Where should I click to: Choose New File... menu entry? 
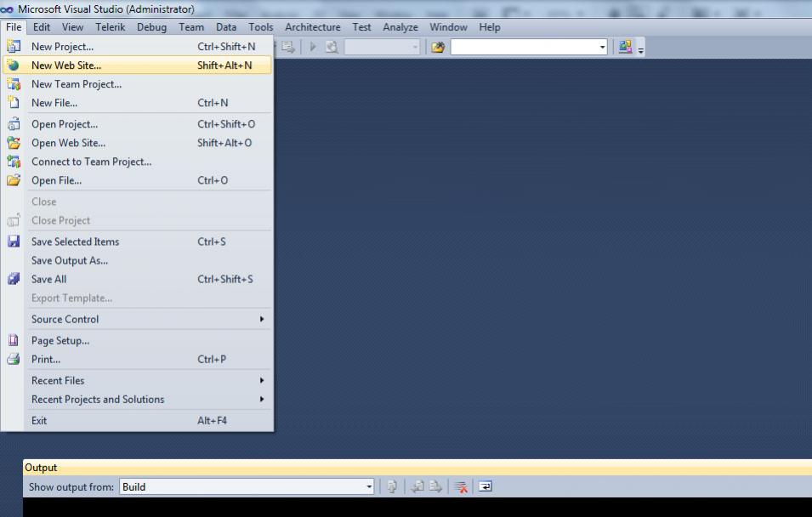coord(137,103)
